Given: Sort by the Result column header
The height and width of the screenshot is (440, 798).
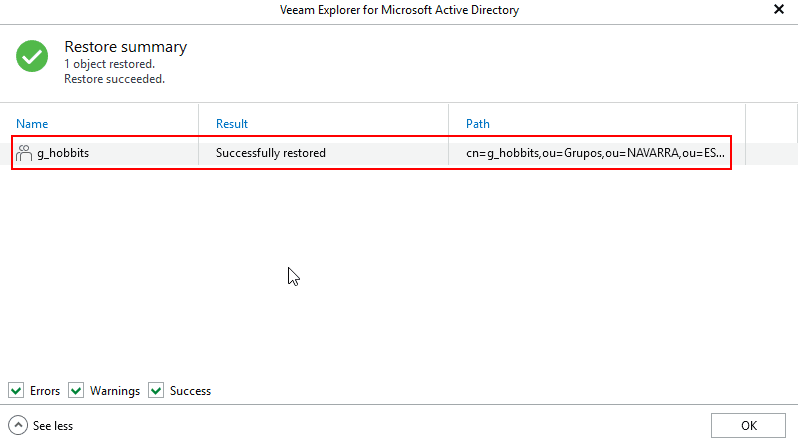Looking at the screenshot, I should 232,124.
